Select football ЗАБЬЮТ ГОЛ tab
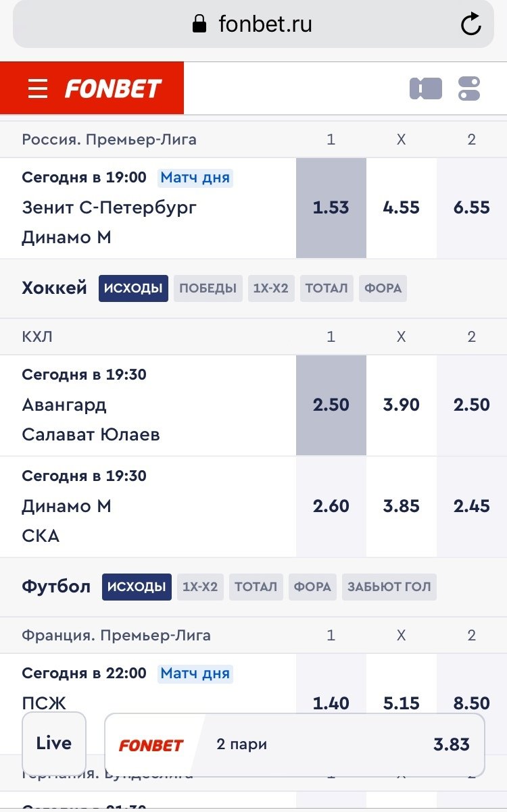This screenshot has height=812, width=507. (x=389, y=587)
